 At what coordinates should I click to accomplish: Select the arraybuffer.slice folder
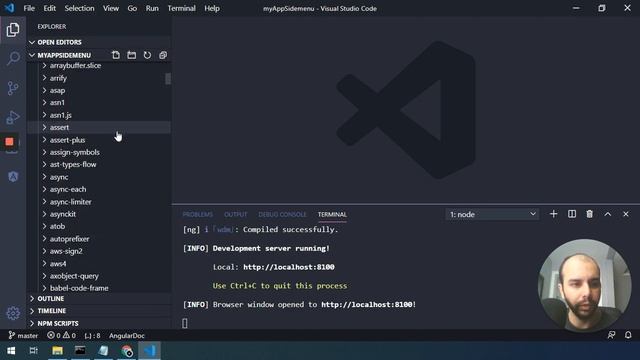point(98,65)
